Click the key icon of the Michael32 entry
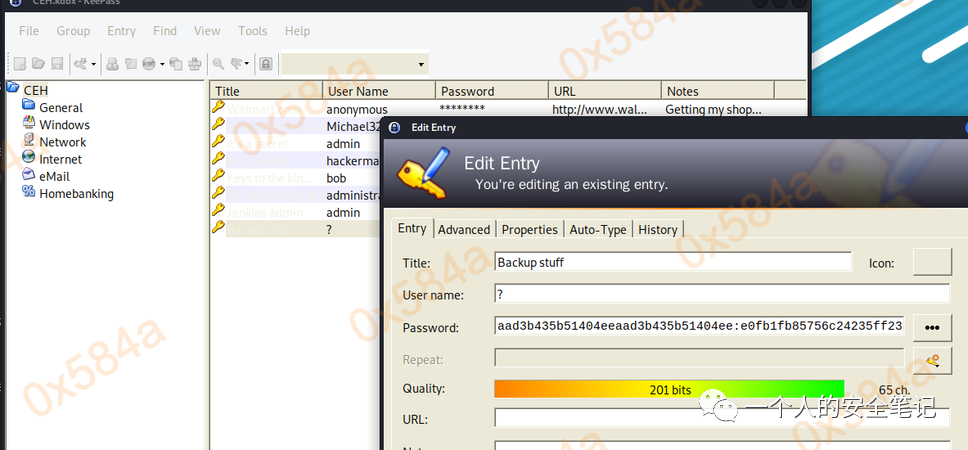Viewport: 968px width, 450px height. coord(218,125)
